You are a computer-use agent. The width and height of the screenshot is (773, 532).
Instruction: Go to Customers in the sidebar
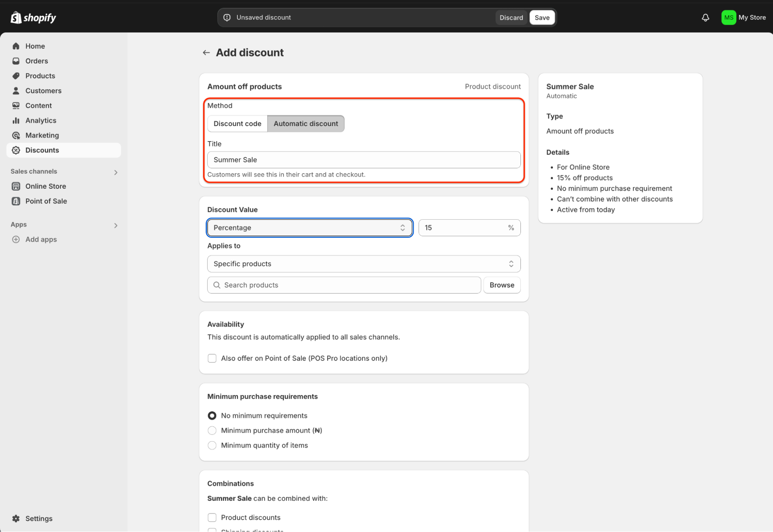coord(43,91)
